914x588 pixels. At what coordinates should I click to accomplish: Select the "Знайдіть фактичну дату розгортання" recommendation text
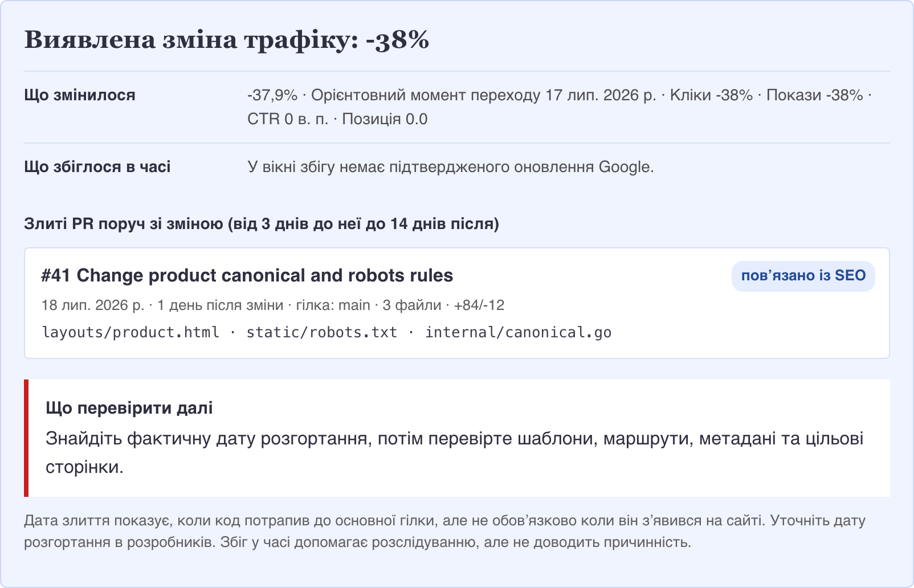(x=455, y=453)
